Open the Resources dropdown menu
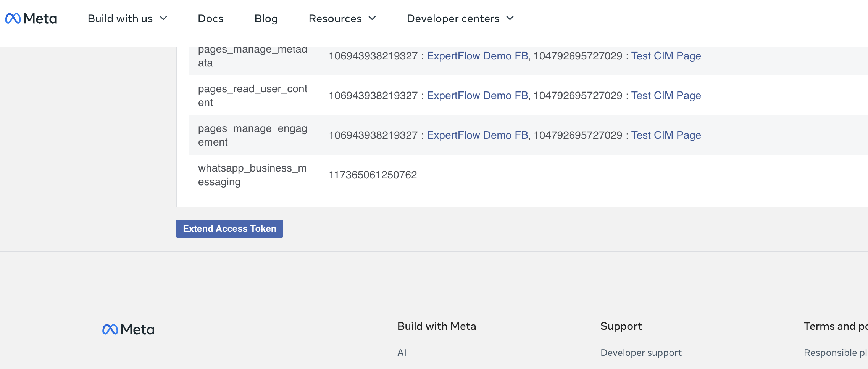 (x=342, y=18)
